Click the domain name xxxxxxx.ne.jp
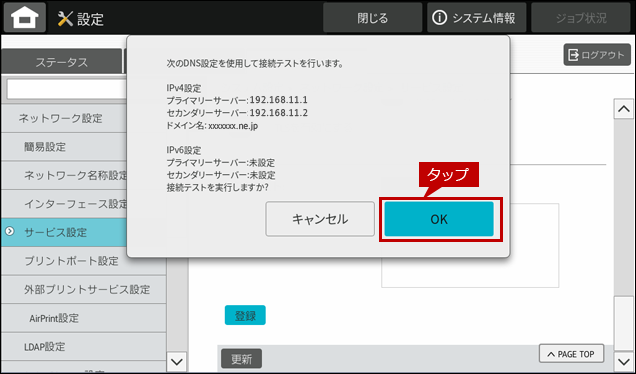The image size is (636, 374). click(233, 126)
